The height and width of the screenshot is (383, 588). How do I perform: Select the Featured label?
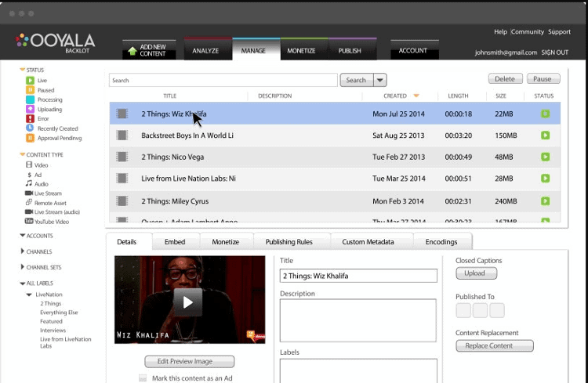52,321
